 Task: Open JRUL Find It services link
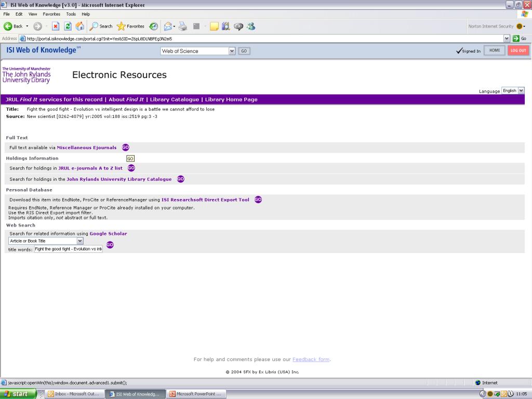pos(54,99)
